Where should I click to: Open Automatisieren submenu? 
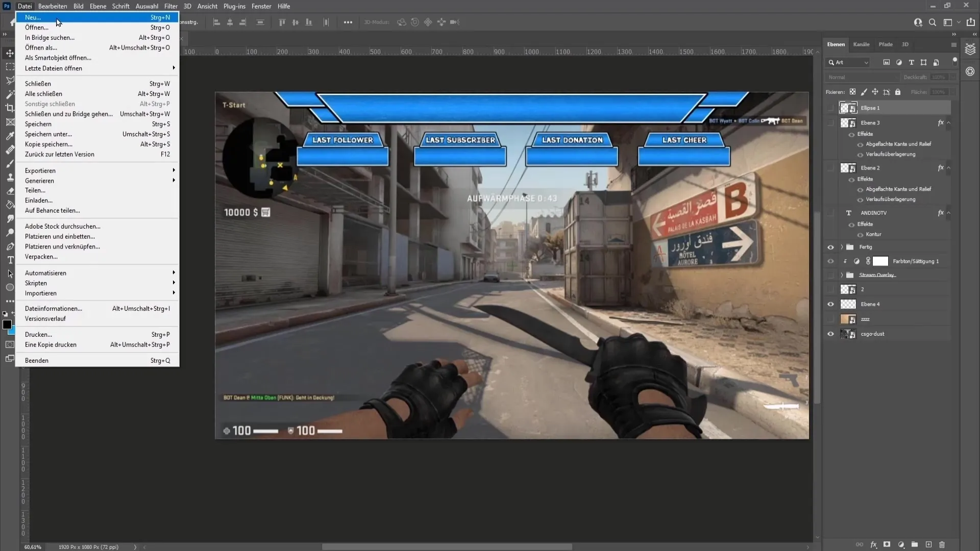tap(97, 273)
